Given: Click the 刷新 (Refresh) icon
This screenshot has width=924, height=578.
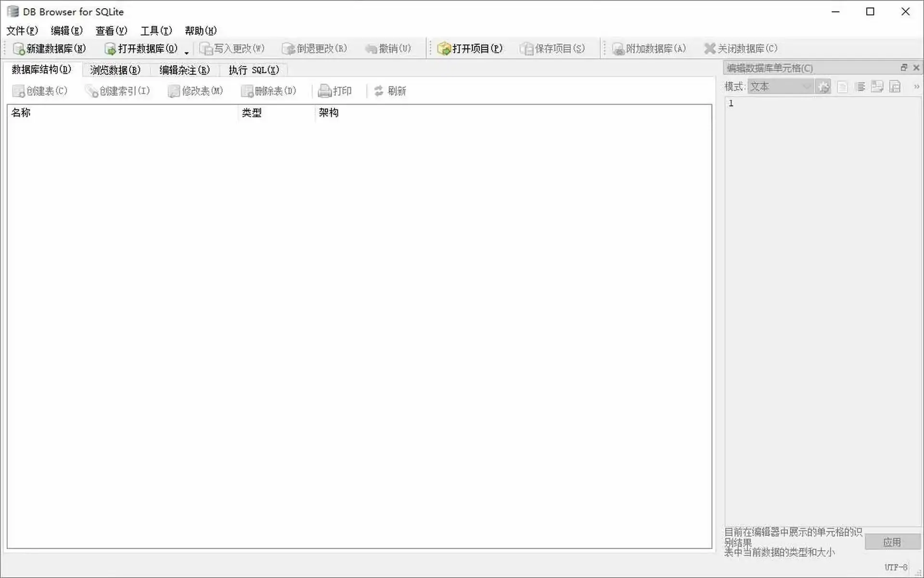Looking at the screenshot, I should (379, 91).
